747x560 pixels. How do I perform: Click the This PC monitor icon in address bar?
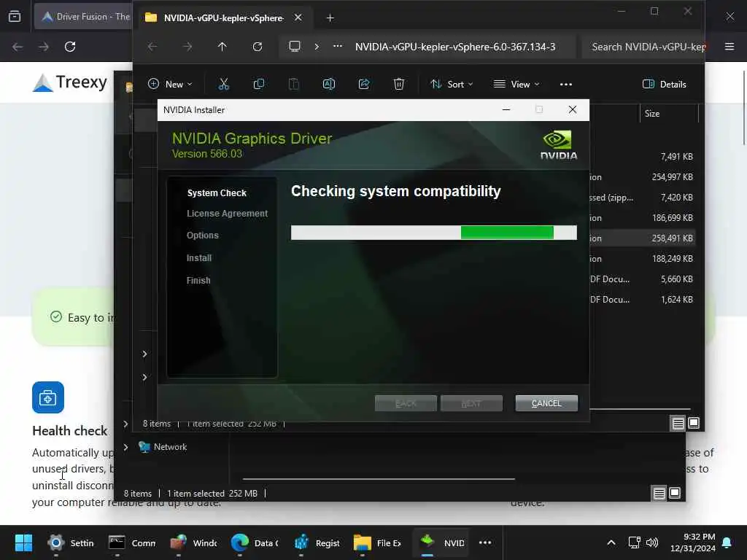(x=295, y=46)
